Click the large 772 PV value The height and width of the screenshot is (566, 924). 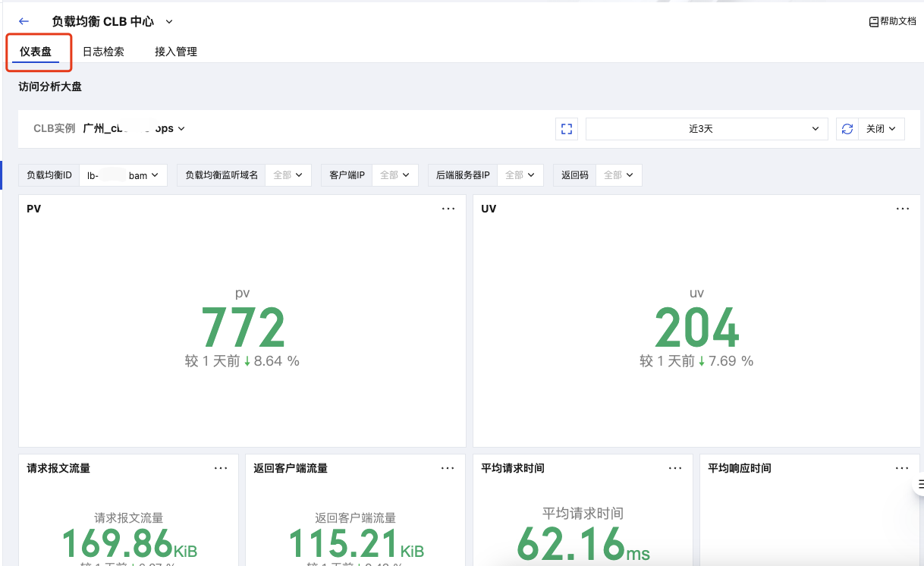(243, 328)
